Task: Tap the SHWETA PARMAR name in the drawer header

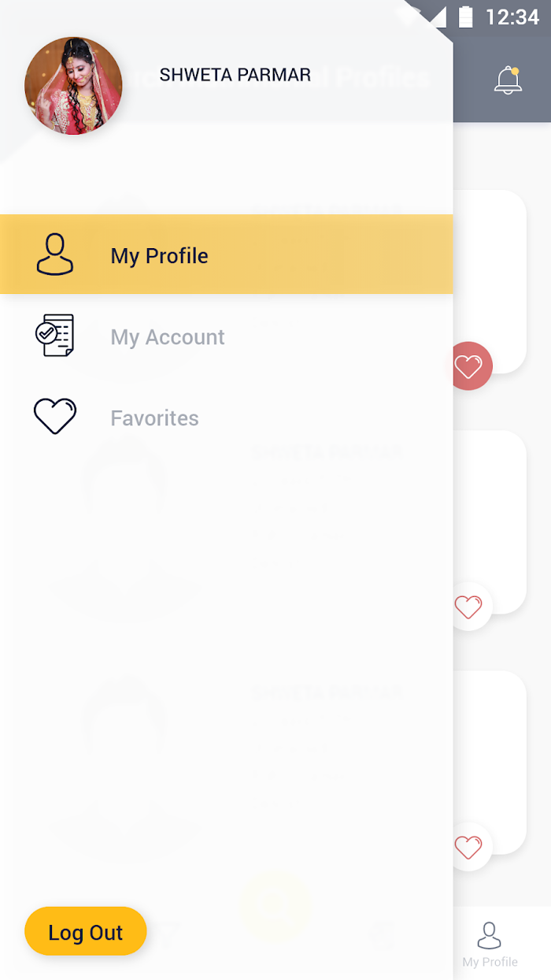Action: [x=235, y=75]
